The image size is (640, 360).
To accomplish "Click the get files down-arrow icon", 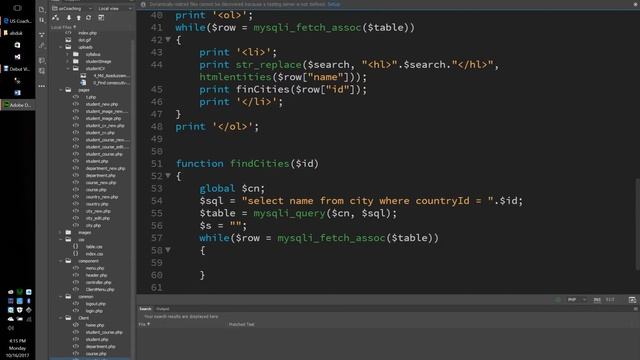I will point(69,18).
